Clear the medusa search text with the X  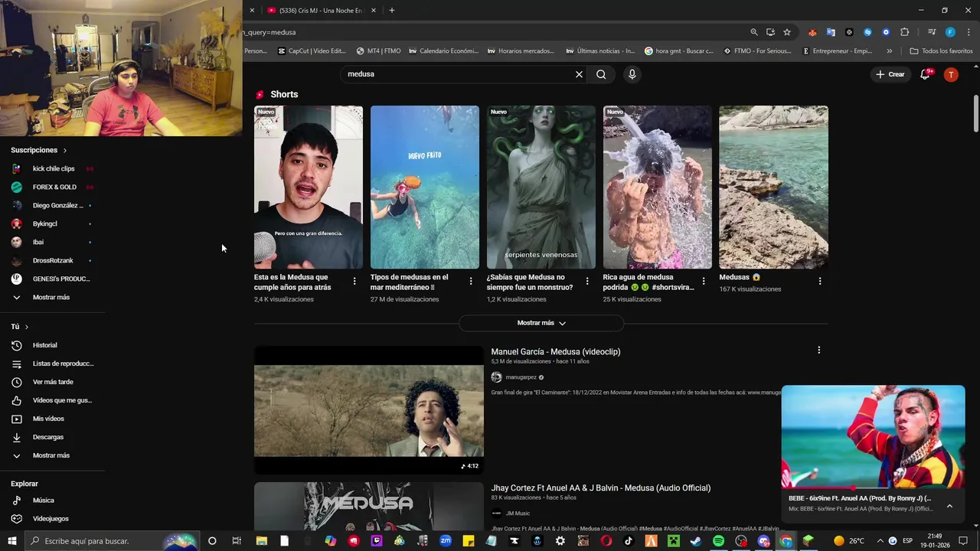click(x=579, y=74)
